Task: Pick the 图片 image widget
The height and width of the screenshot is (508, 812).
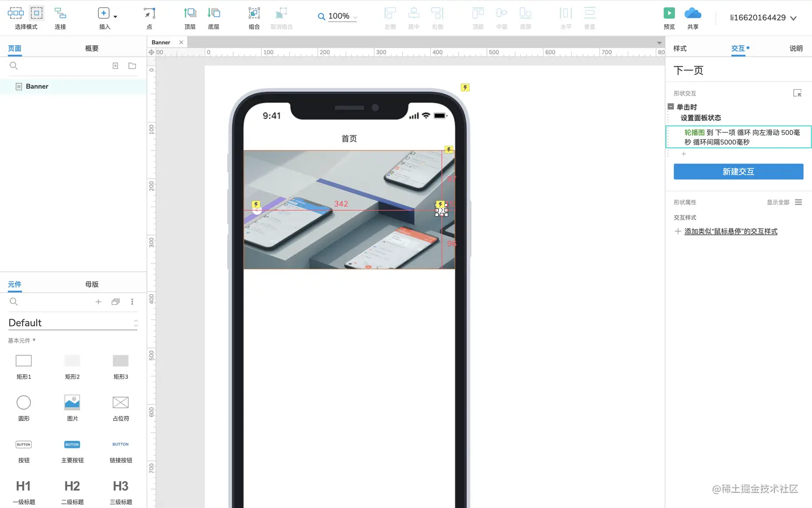Action: (72, 408)
